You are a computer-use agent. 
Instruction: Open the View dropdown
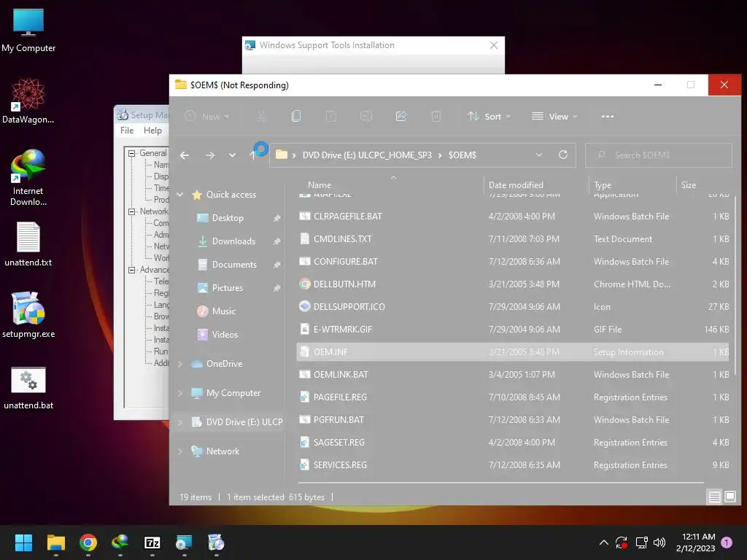point(554,116)
